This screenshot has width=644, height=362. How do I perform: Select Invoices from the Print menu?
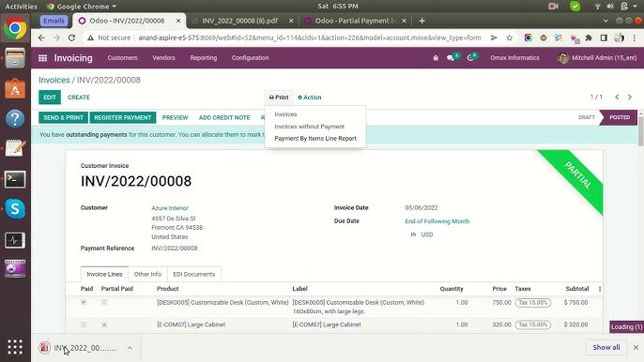285,114
